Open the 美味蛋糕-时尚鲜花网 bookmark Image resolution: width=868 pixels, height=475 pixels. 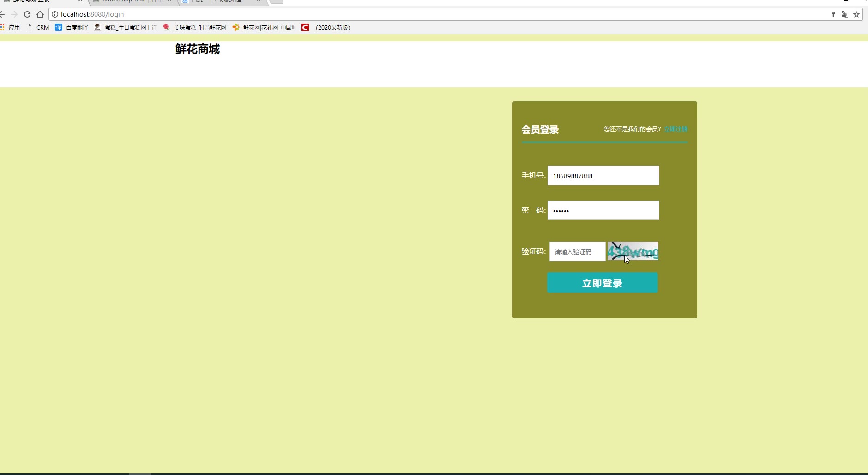tap(195, 27)
